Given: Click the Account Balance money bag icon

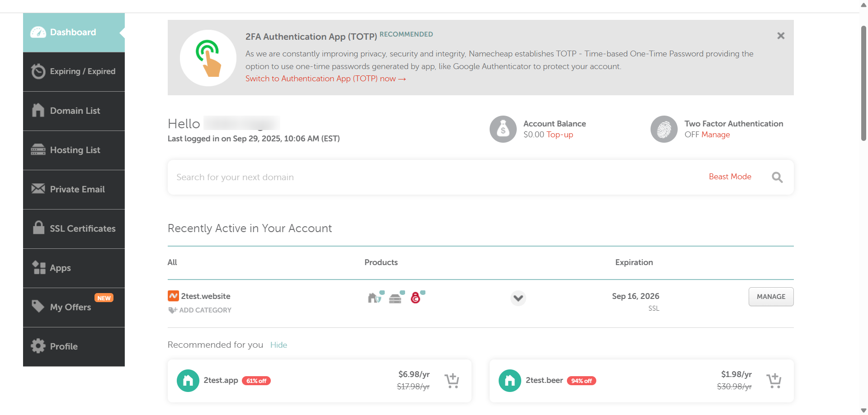Looking at the screenshot, I should click(x=503, y=129).
